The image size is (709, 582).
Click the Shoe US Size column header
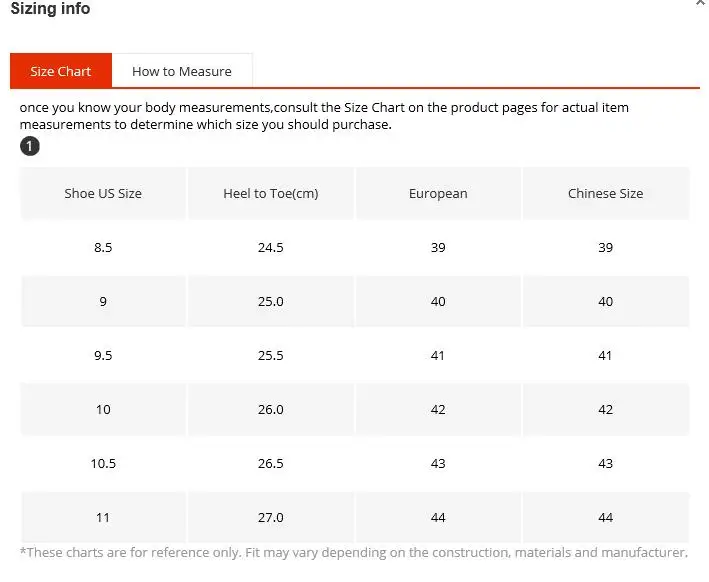(x=103, y=193)
